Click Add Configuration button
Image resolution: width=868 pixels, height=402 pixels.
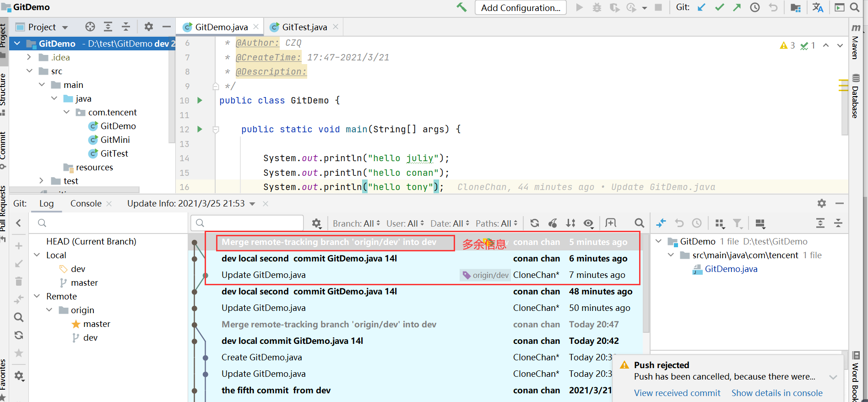click(x=521, y=8)
